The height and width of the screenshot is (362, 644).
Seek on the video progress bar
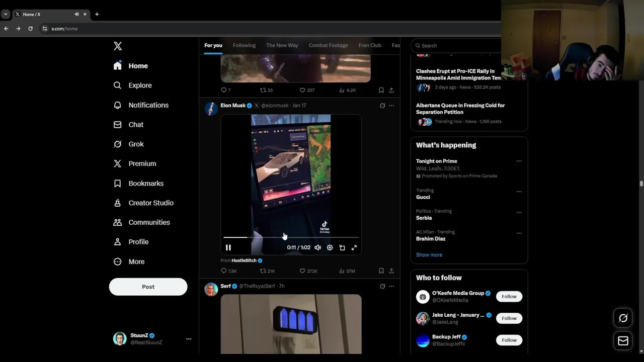coord(291,237)
